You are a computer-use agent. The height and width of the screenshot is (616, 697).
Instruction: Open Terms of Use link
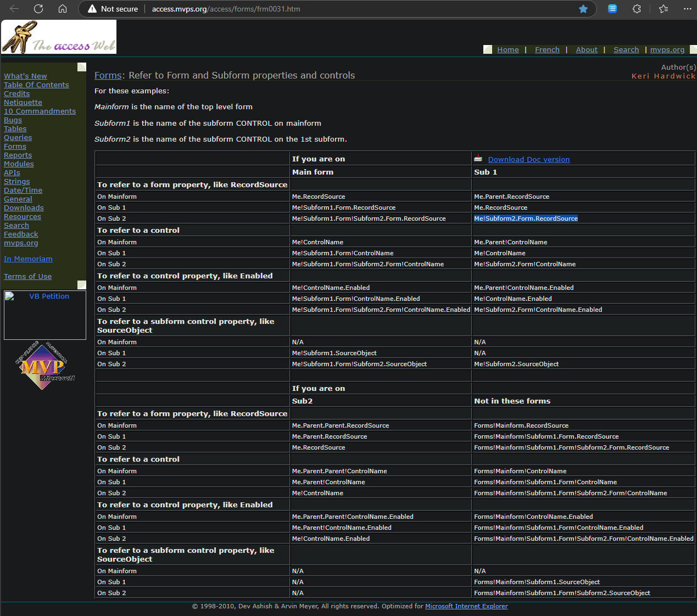click(x=27, y=276)
